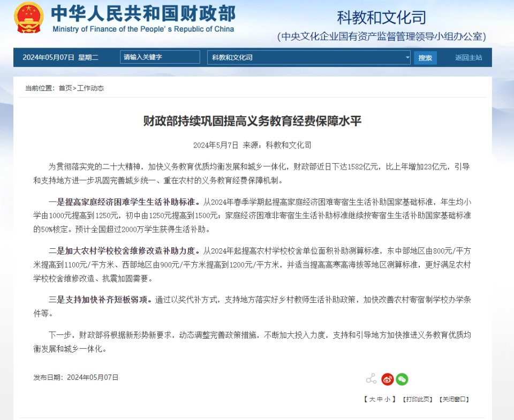Open the share options node icon
The width and height of the screenshot is (514, 420).
371,378
